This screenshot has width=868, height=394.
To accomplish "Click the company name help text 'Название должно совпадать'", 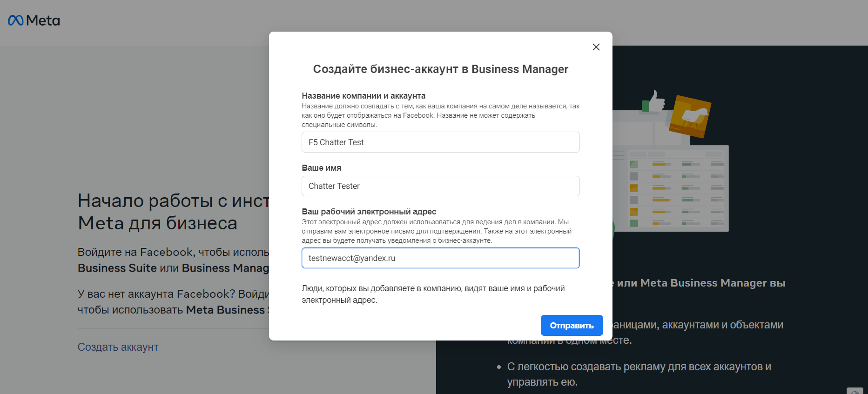I will pos(440,115).
